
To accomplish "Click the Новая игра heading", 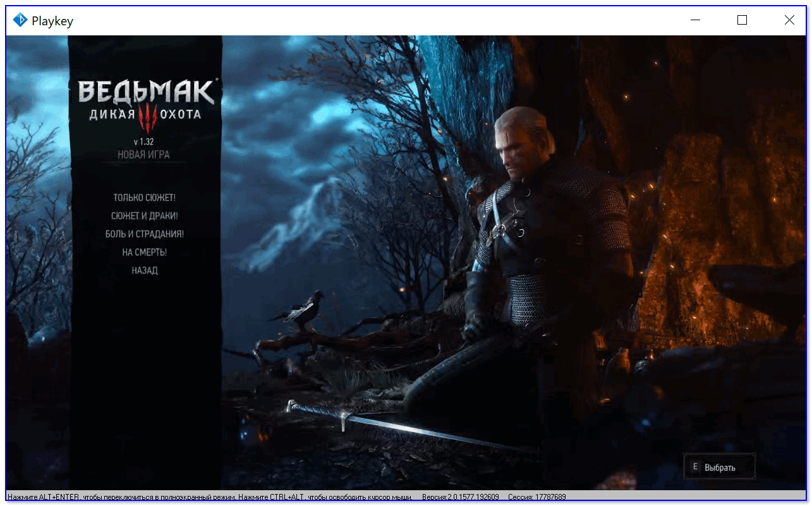I will pyautogui.click(x=143, y=155).
